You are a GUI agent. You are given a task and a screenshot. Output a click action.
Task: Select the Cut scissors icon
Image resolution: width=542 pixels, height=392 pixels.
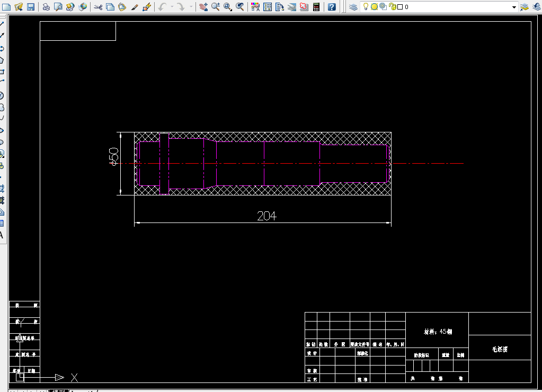pos(98,6)
